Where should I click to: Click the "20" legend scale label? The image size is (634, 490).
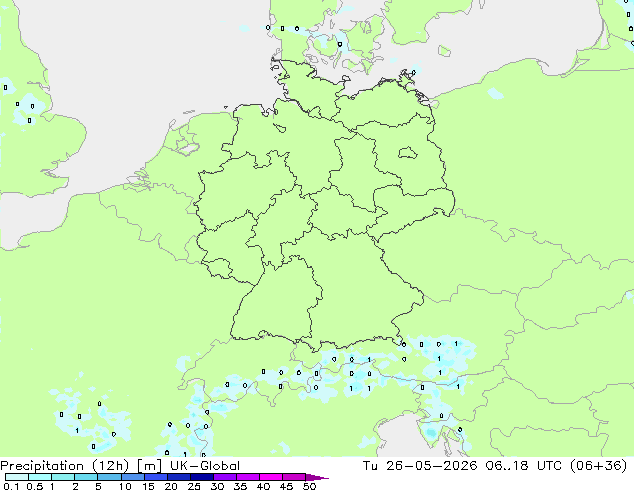pos(171,486)
